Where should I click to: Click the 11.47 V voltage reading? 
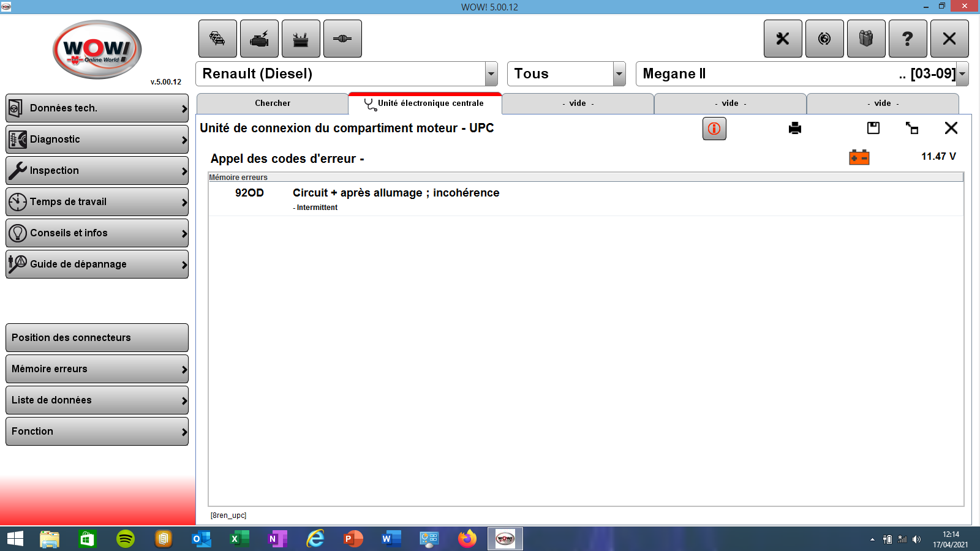coord(938,157)
